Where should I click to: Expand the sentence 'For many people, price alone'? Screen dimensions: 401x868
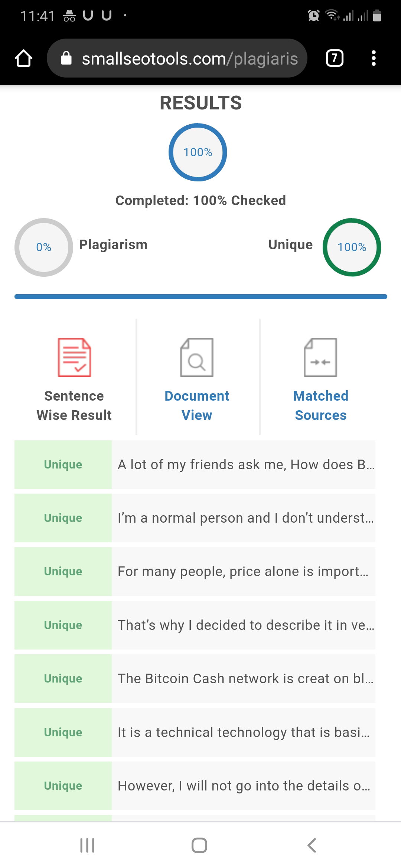(x=243, y=571)
